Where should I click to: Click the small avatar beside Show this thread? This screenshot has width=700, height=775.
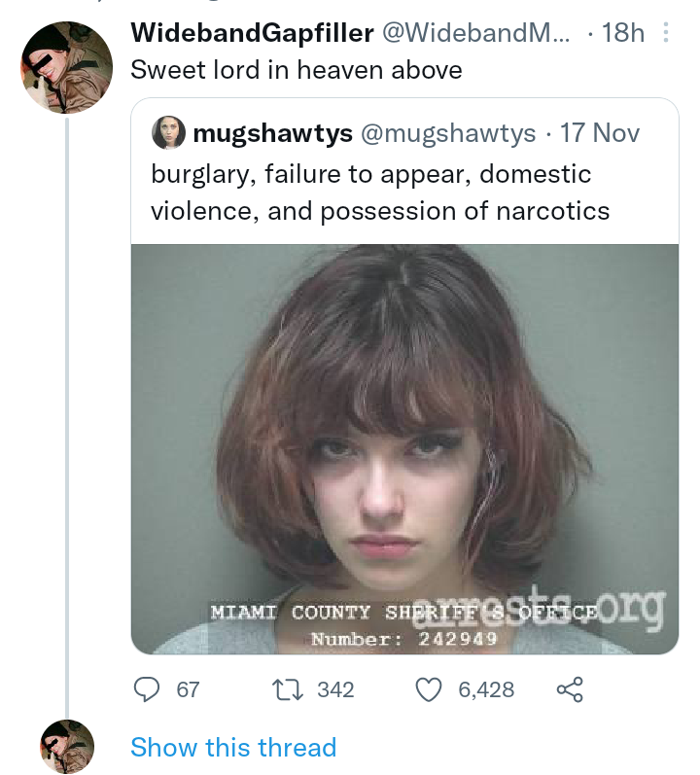point(66,747)
